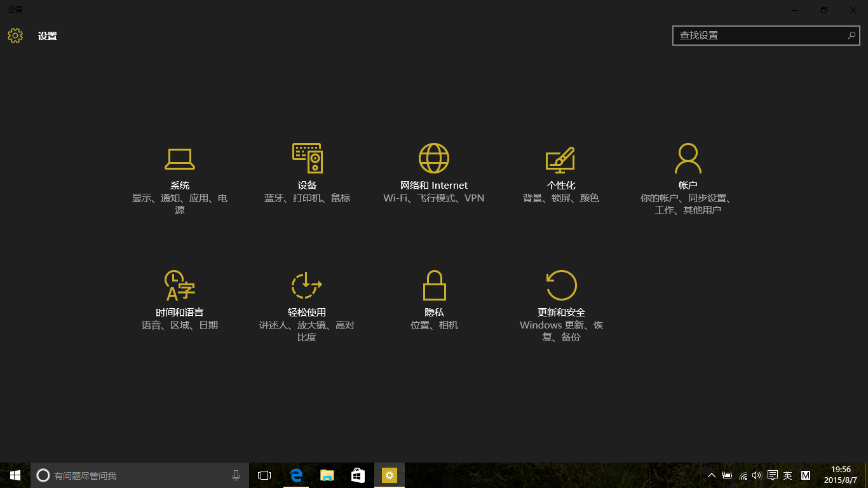Viewport: 868px width, 488px height.
Task: Click description 语音、区域、日期
Action: 180,325
